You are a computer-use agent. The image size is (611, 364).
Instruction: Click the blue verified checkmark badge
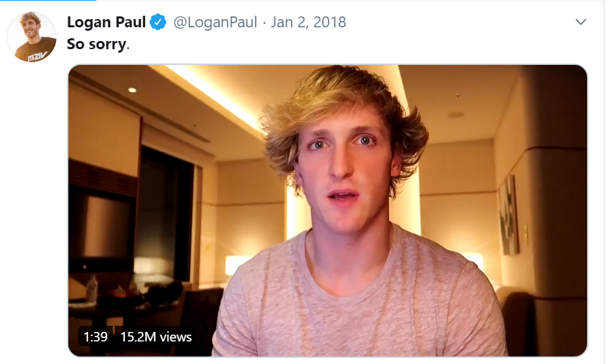coord(158,22)
